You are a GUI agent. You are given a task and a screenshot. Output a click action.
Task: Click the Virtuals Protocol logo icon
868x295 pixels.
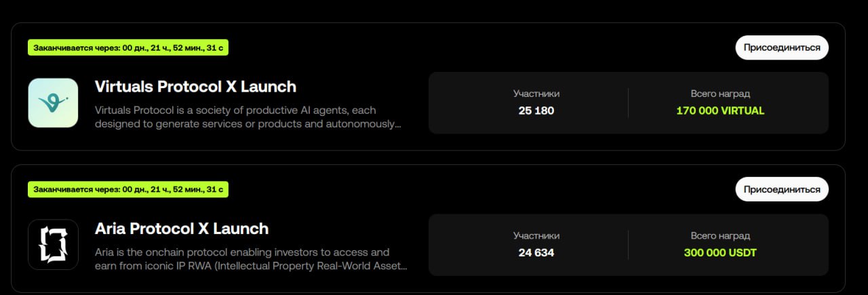click(x=53, y=102)
